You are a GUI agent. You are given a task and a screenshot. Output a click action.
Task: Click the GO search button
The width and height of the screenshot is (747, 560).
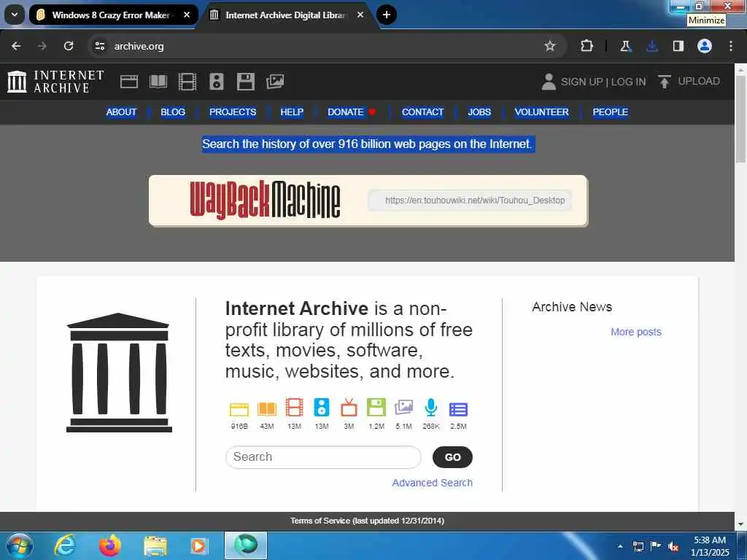click(x=452, y=457)
